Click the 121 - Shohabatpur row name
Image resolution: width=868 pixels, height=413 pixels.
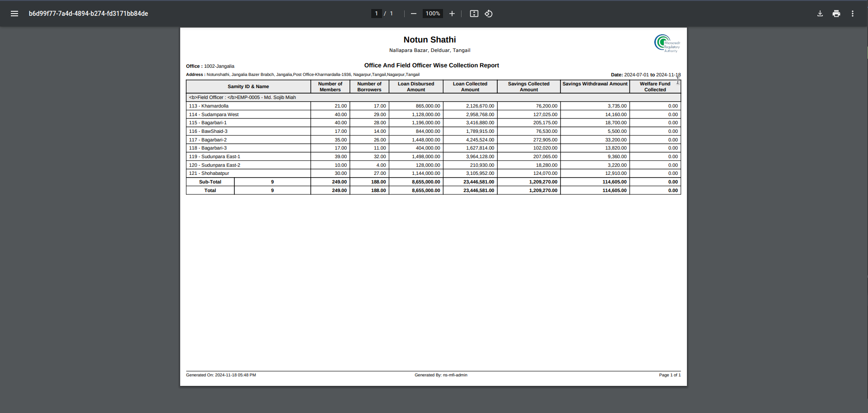(x=209, y=174)
